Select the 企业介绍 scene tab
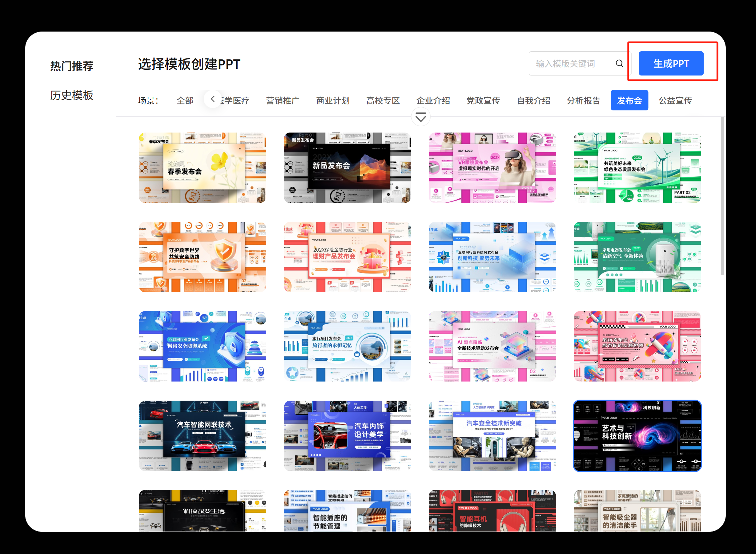The width and height of the screenshot is (756, 554). pos(433,100)
